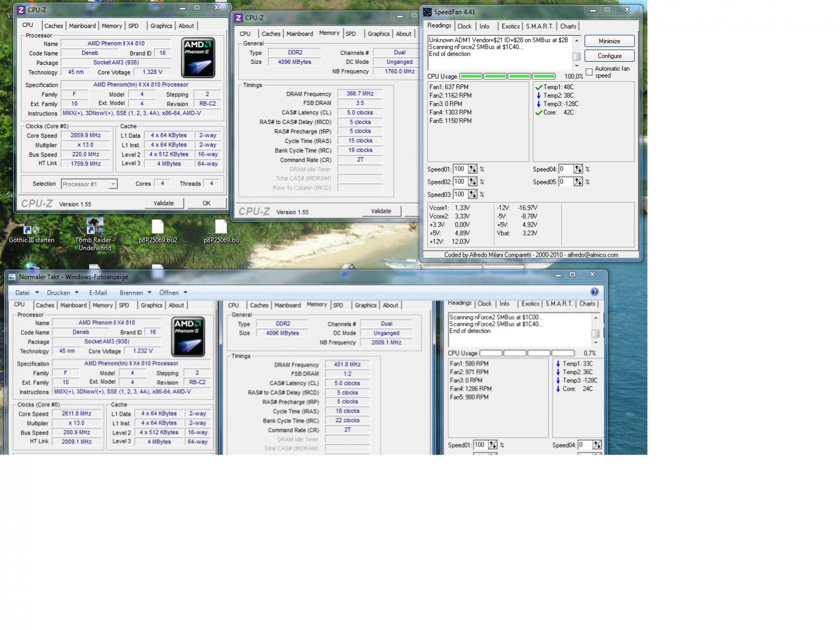Click the Fan4: 1303 RPM reading
The height and width of the screenshot is (630, 840).
tap(450, 112)
